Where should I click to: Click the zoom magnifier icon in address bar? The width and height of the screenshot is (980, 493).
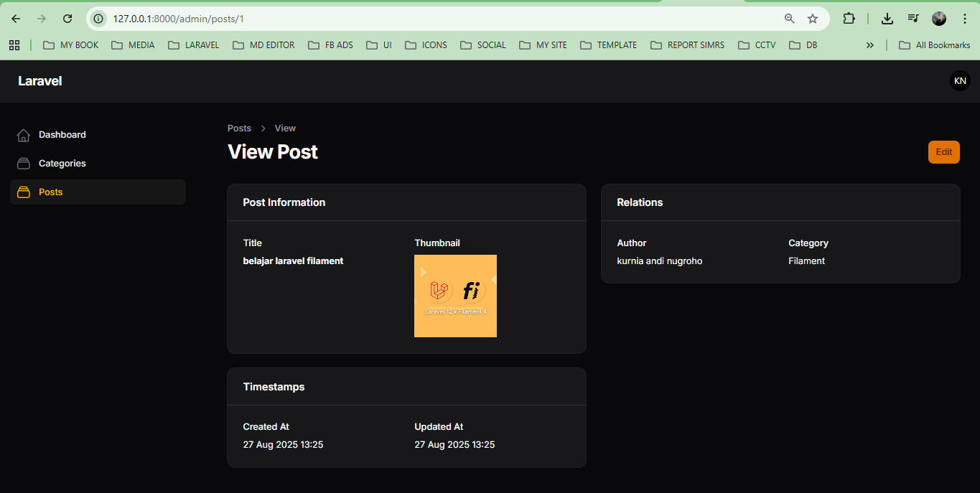tap(790, 19)
